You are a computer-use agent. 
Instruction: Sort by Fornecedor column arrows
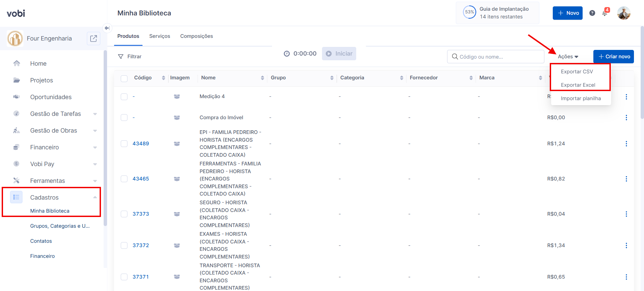click(x=471, y=78)
